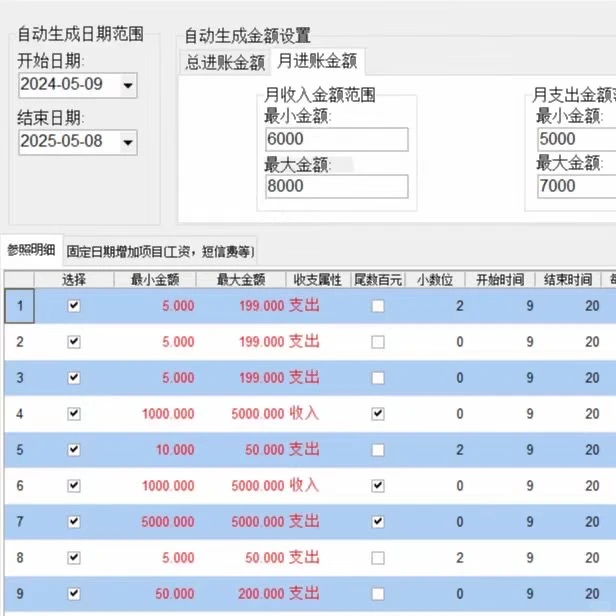Click the 结束时间 column header

click(x=568, y=280)
